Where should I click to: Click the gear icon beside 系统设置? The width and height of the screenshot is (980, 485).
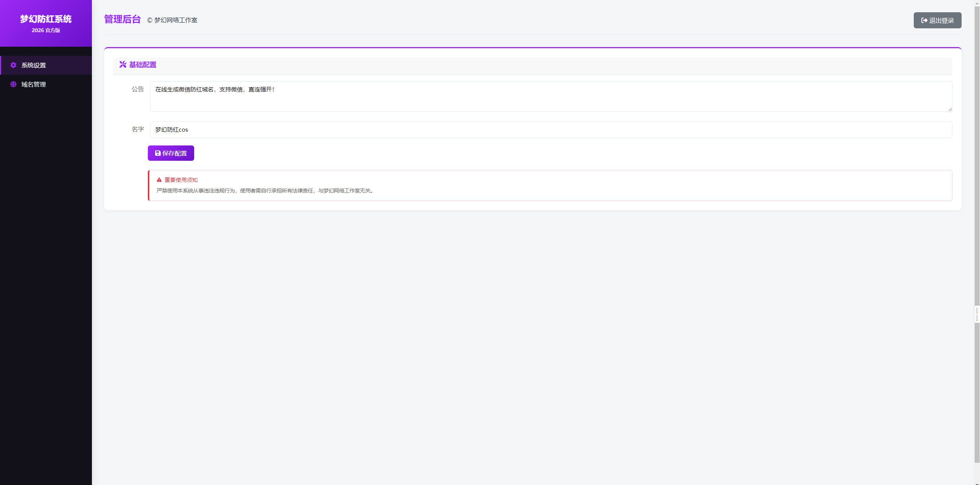(x=13, y=65)
